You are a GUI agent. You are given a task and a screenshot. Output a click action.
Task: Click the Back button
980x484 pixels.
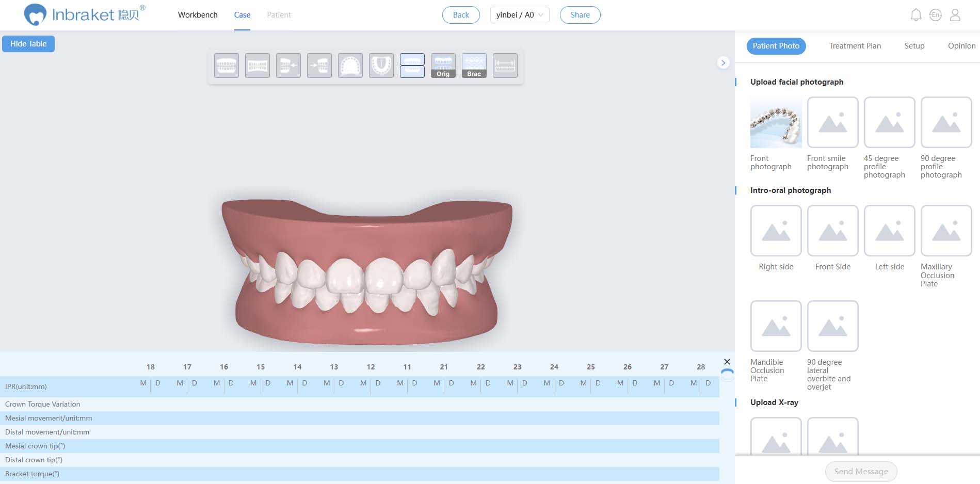461,15
